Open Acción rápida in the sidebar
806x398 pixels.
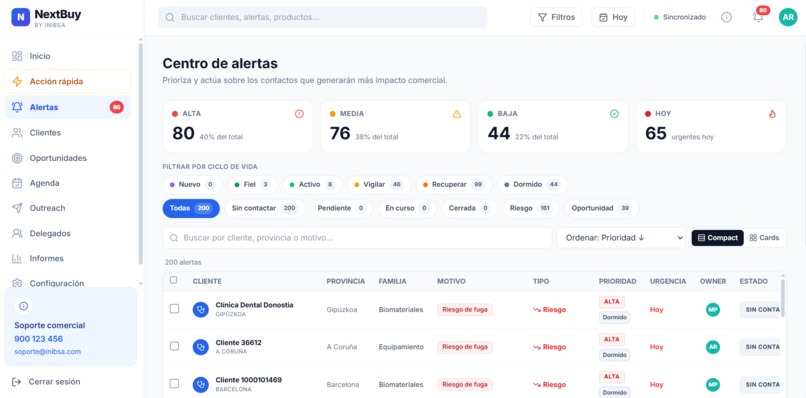pos(67,82)
